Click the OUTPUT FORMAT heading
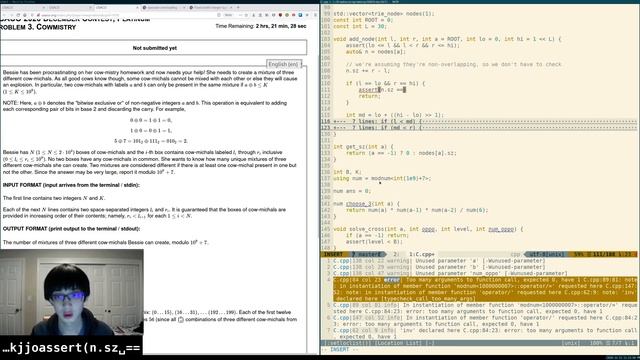The width and height of the screenshot is (640, 360). coord(71,229)
